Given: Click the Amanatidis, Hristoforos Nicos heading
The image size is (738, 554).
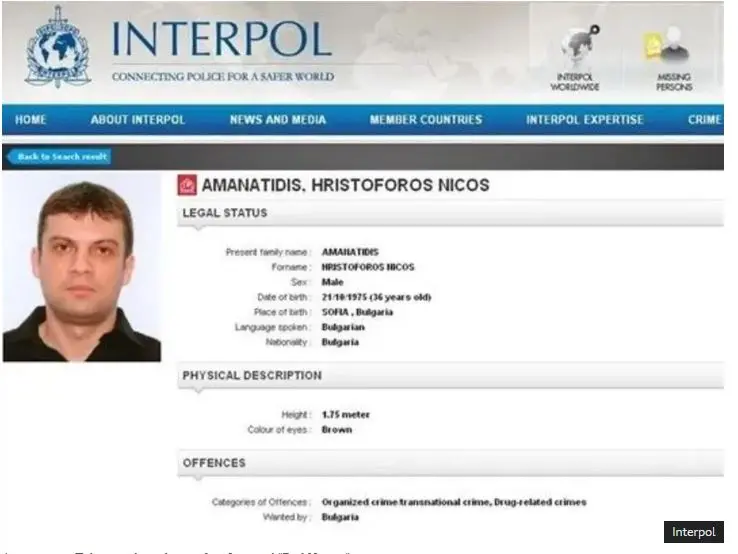Looking at the screenshot, I should (x=345, y=185).
